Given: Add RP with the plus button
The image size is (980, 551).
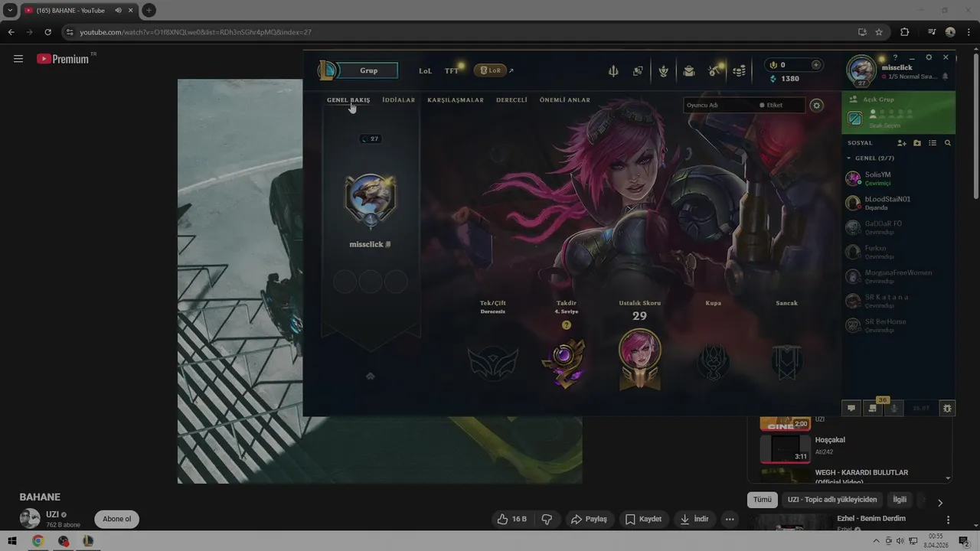Looking at the screenshot, I should point(816,65).
